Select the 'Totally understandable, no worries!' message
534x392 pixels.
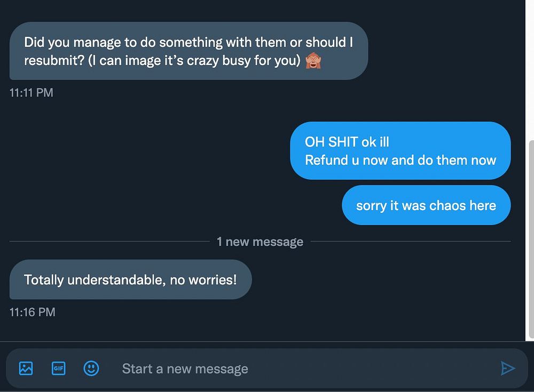click(x=130, y=279)
